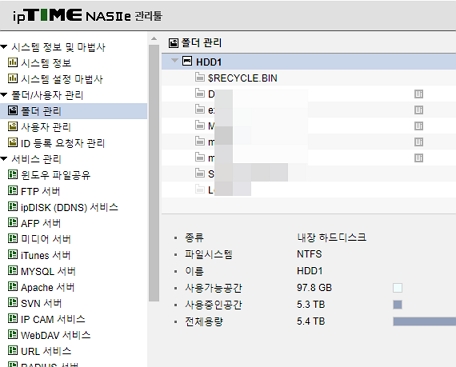Open 시스템 설정 마법사 menu item
The image size is (456, 367).
[62, 79]
